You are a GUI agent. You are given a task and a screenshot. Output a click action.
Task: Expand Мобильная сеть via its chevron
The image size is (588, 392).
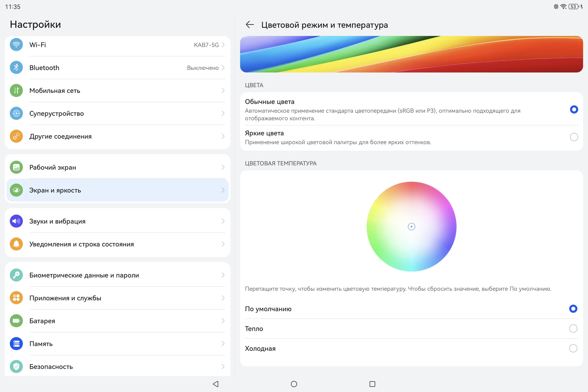223,90
